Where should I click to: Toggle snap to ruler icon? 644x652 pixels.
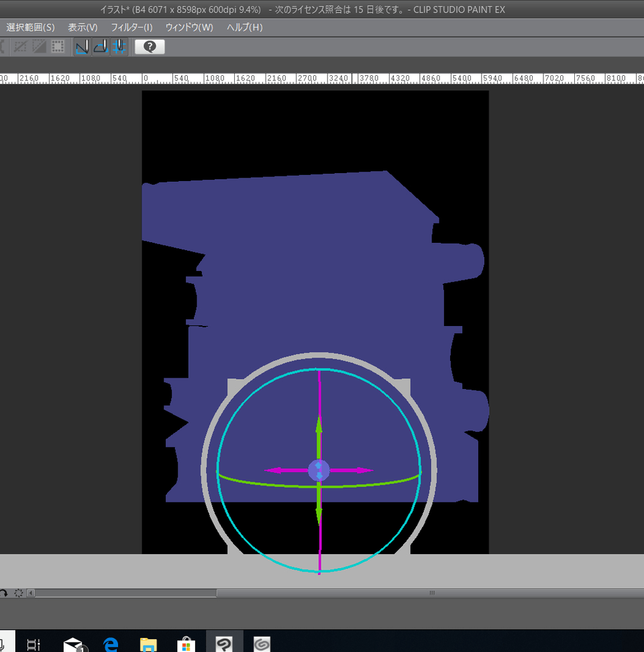click(x=82, y=46)
